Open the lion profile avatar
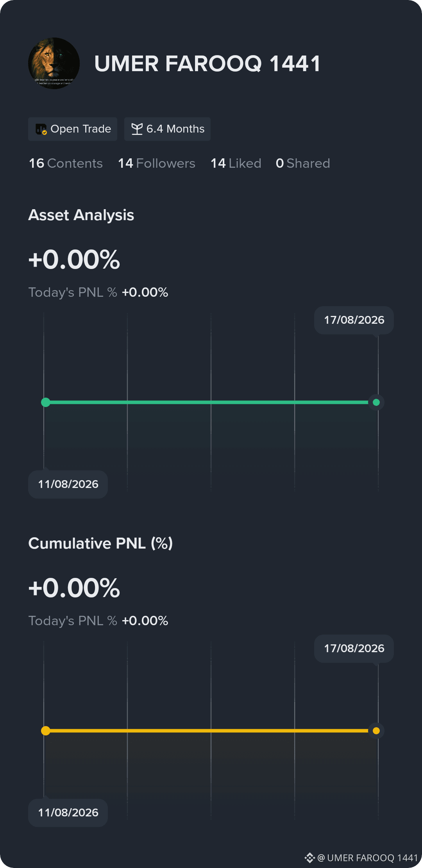Image resolution: width=422 pixels, height=868 pixels. [x=54, y=63]
